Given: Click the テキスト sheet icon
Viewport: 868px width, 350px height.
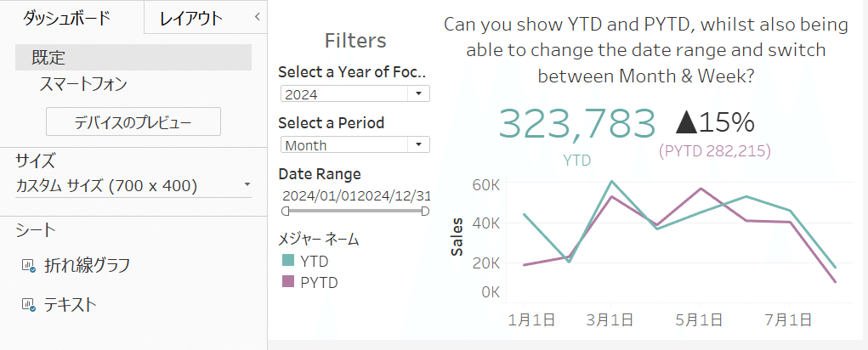Looking at the screenshot, I should click(28, 304).
